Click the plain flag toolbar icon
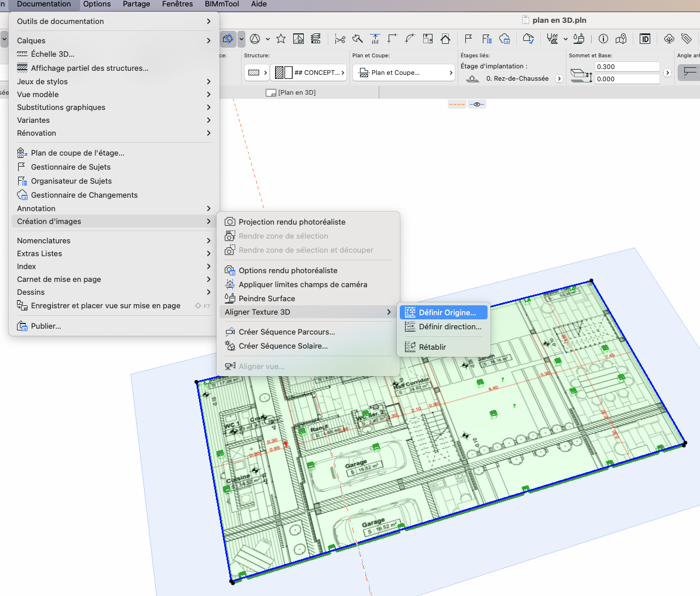The width and height of the screenshot is (700, 596). 468,39
